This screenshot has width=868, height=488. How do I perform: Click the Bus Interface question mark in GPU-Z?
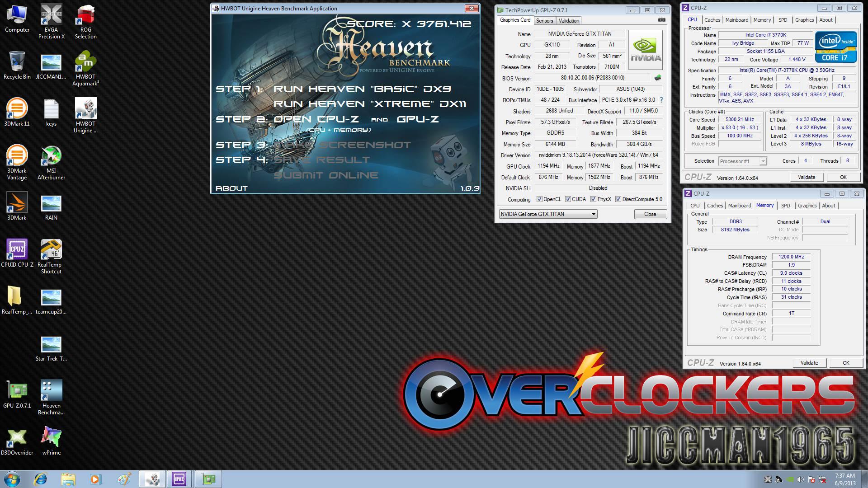(x=661, y=100)
